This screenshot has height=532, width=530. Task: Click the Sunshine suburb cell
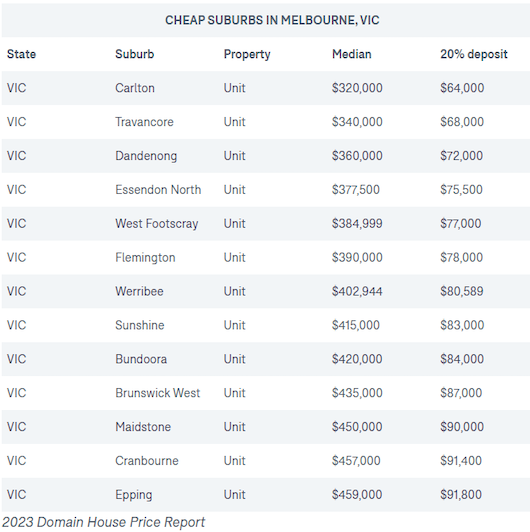click(x=139, y=325)
